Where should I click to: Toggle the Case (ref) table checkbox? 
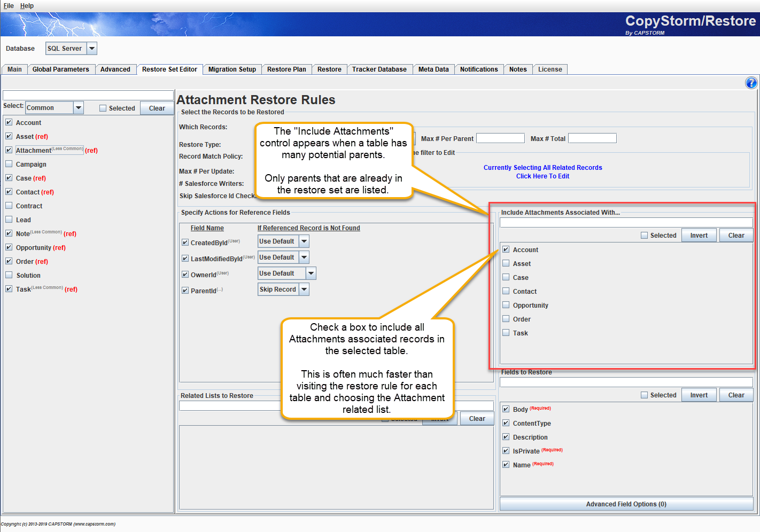pos(9,178)
